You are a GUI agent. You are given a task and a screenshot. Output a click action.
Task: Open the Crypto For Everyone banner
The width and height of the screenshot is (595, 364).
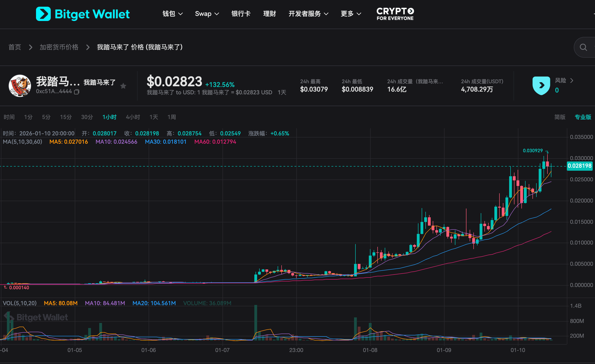point(395,14)
